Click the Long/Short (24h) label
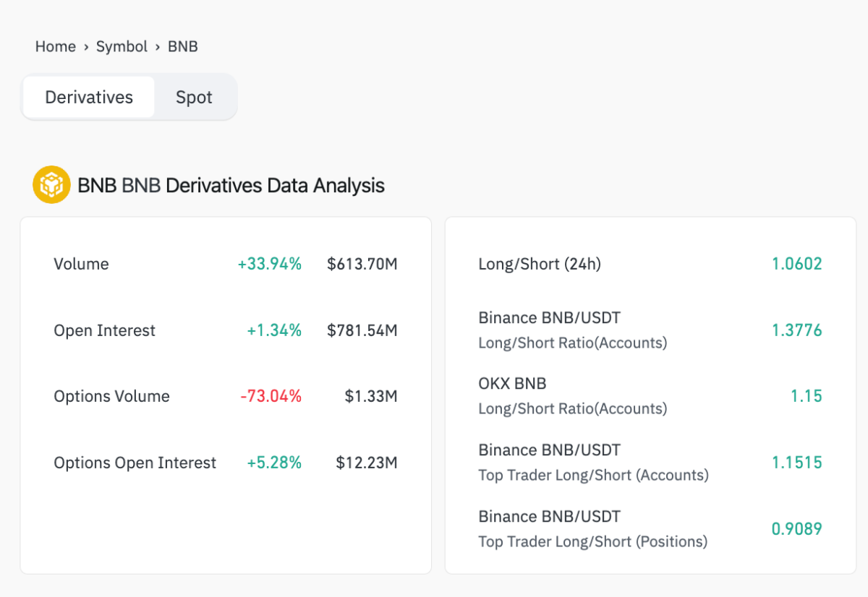 click(540, 264)
